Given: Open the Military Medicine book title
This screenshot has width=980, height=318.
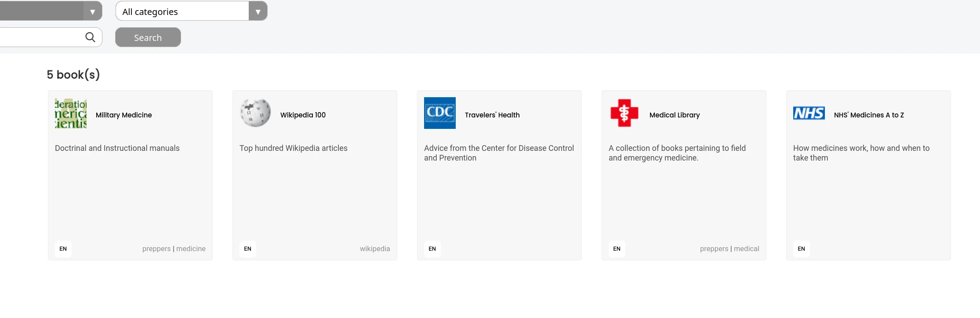Looking at the screenshot, I should point(124,115).
